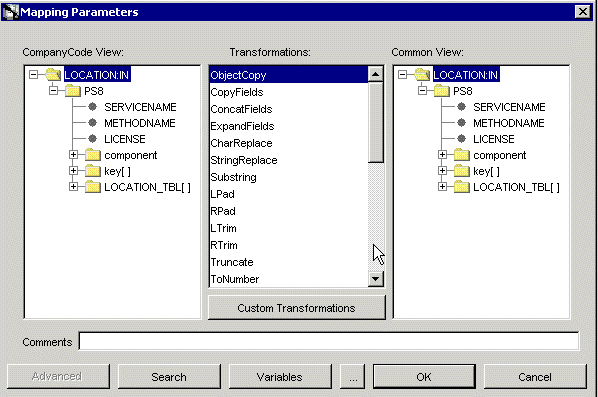Click LICENSE field bullet in Common View
Screen dimensions: 598x397
point(461,139)
